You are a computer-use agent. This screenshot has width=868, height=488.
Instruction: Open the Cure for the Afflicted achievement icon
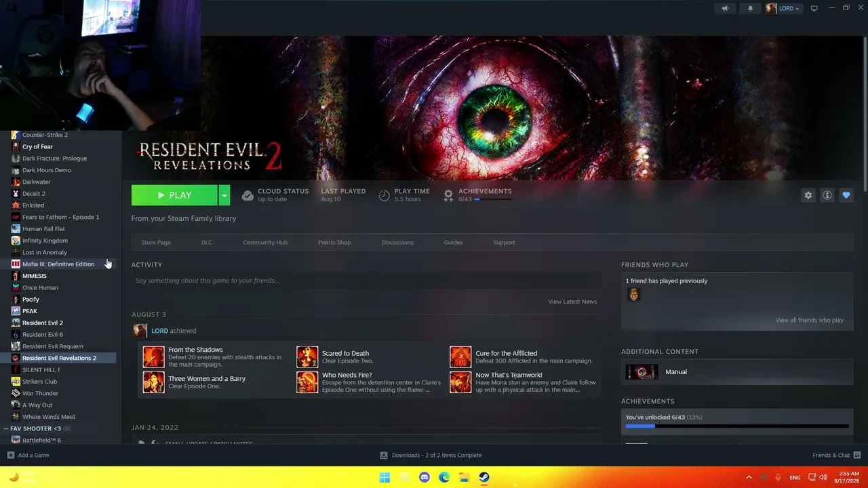pyautogui.click(x=460, y=357)
